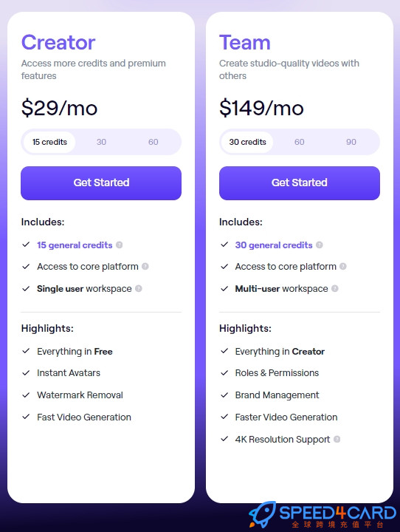400x532 pixels.
Task: Show info icon next to Single user workspace
Action: tap(138, 288)
